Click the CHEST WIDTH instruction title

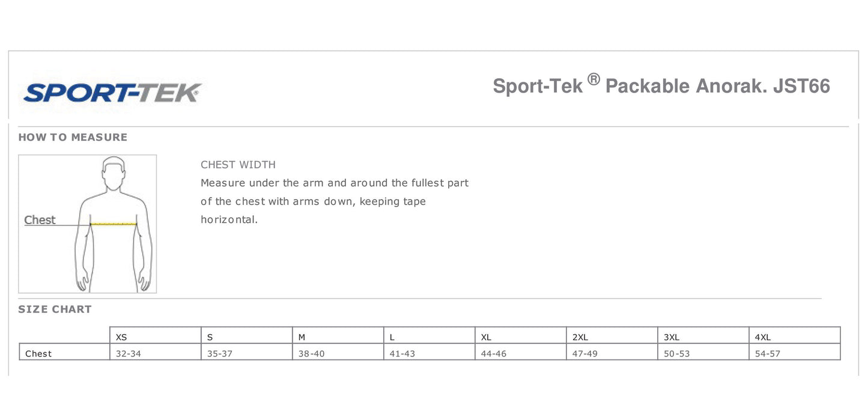238,165
